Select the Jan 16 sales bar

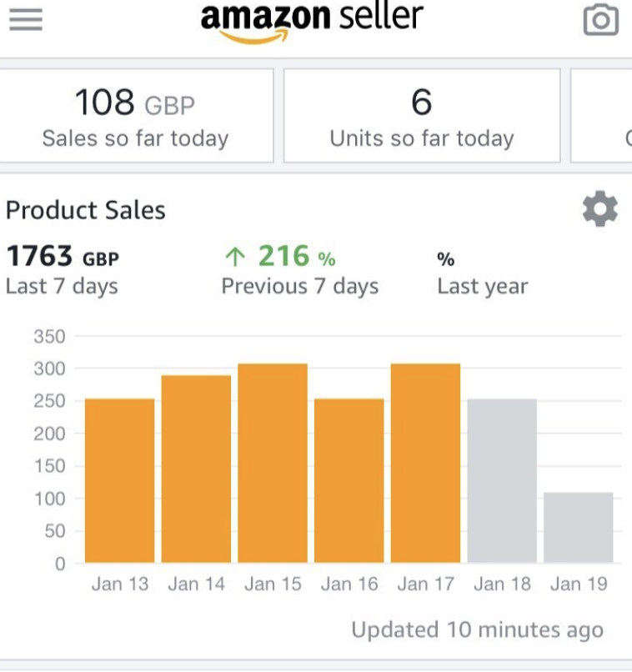(349, 480)
